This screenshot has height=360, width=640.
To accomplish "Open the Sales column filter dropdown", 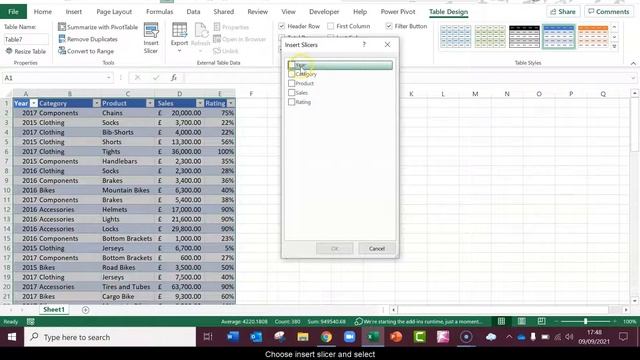I will tap(200, 103).
